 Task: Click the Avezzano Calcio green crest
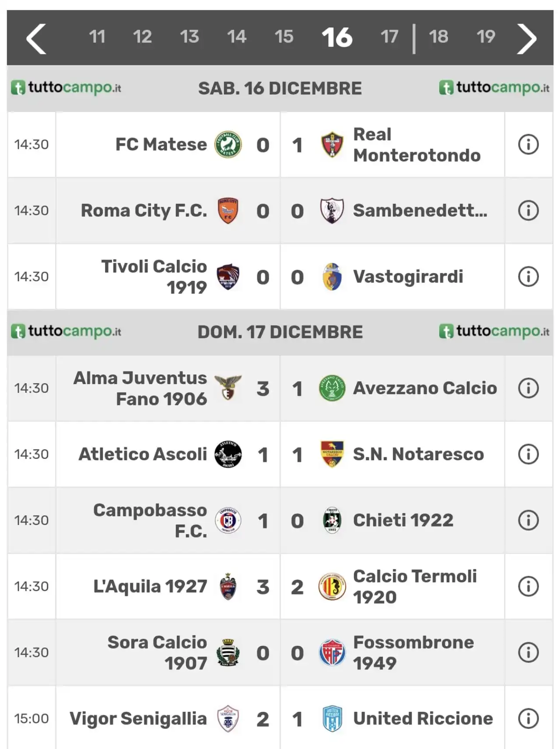(332, 388)
